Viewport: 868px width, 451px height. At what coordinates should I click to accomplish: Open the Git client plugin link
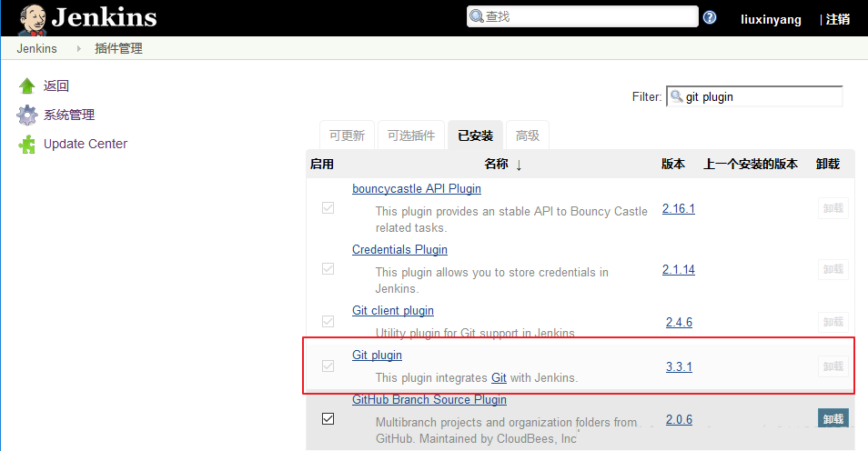pos(393,310)
